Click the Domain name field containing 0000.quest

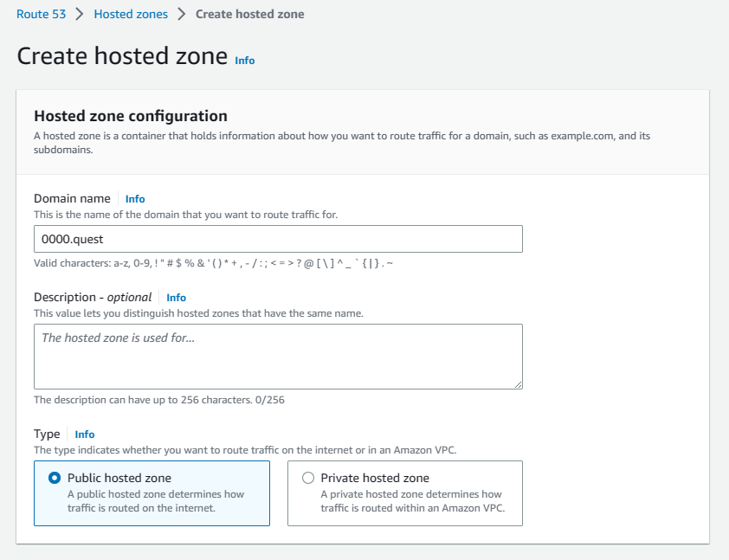click(277, 239)
